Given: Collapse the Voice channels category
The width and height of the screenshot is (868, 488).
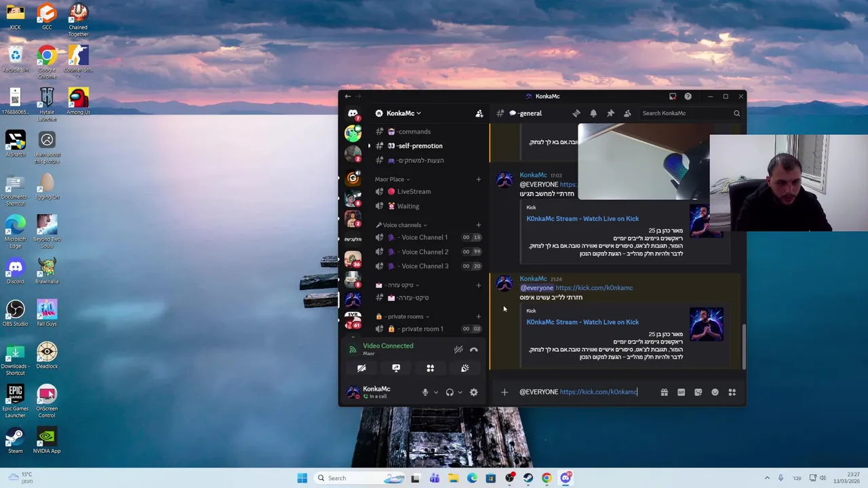Looking at the screenshot, I should (x=401, y=225).
